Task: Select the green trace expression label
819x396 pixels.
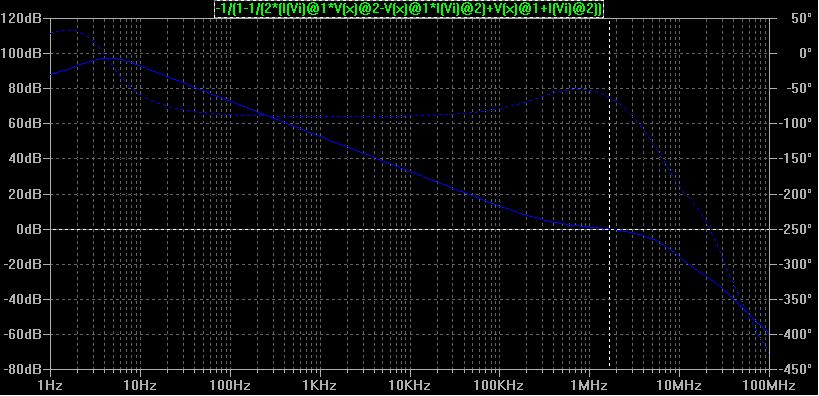Action: coord(409,8)
